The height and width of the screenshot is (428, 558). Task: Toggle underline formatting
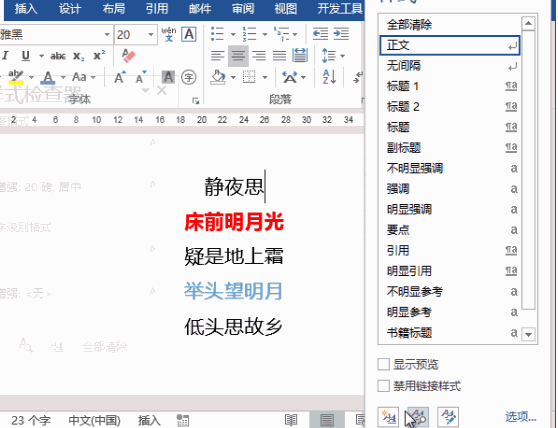(26, 56)
